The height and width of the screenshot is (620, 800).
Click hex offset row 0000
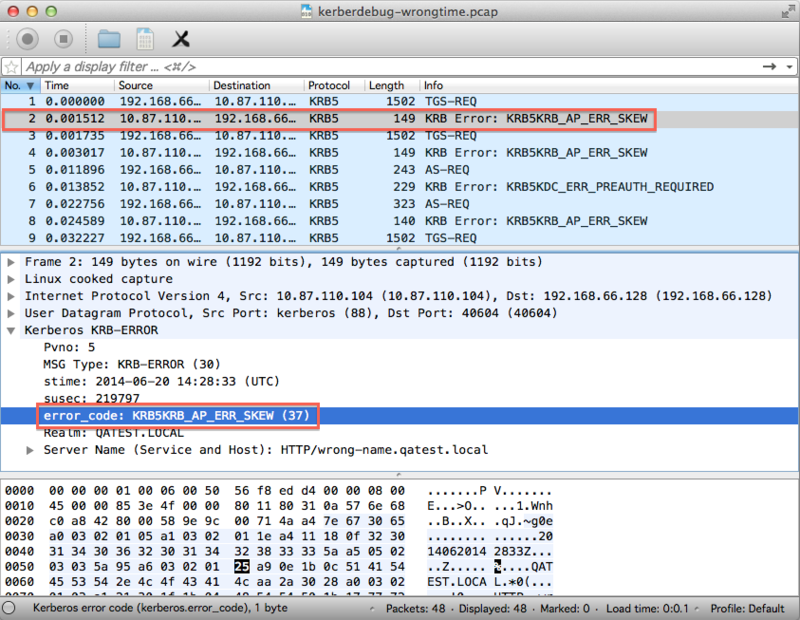pyautogui.click(x=19, y=491)
